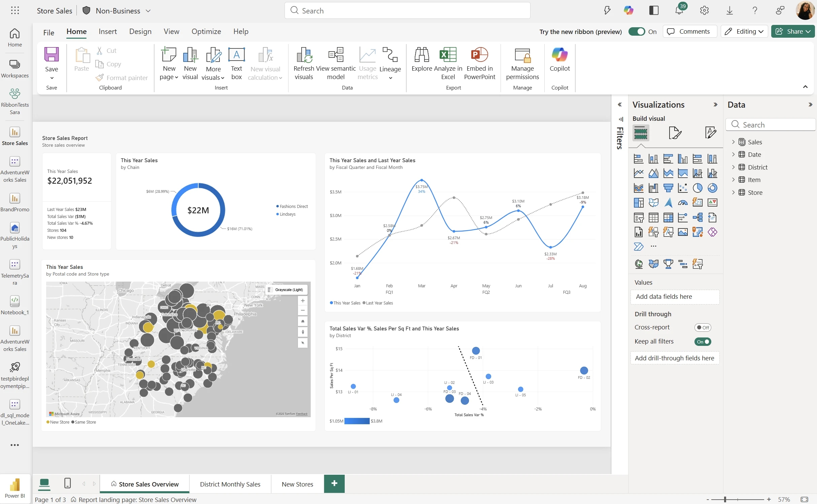817x504 pixels.
Task: Expand the Sales table in Data pane
Action: pyautogui.click(x=733, y=142)
